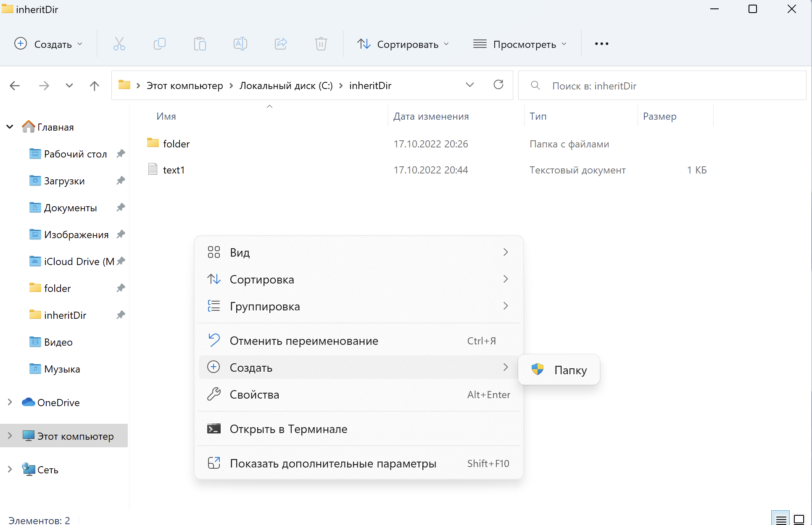
Task: Open the three-dots more options menu
Action: [601, 44]
